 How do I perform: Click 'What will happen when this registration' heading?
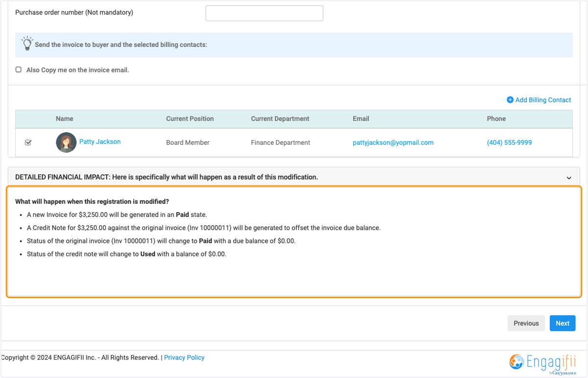tap(92, 201)
